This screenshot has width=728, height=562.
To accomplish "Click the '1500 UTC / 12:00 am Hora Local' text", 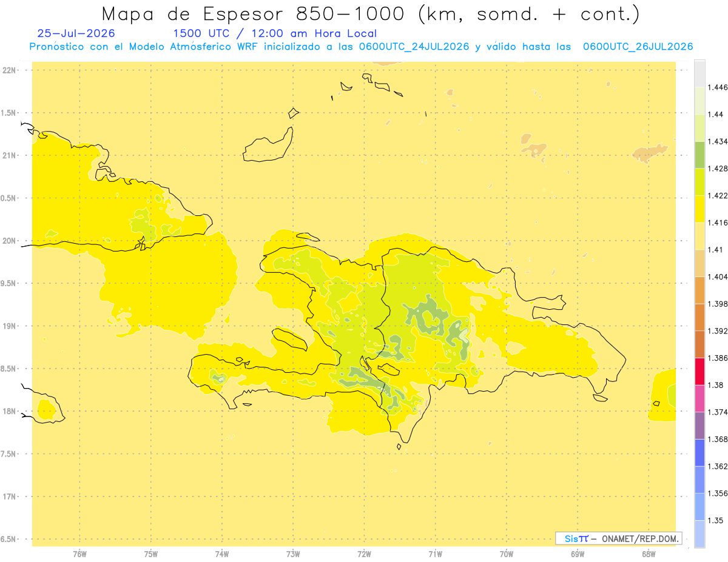I will click(275, 33).
